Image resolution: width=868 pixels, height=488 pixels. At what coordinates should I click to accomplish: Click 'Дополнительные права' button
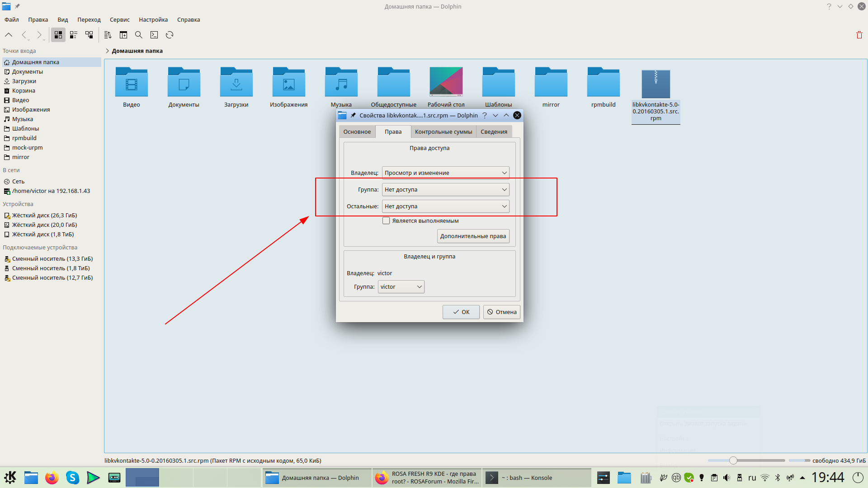click(473, 236)
